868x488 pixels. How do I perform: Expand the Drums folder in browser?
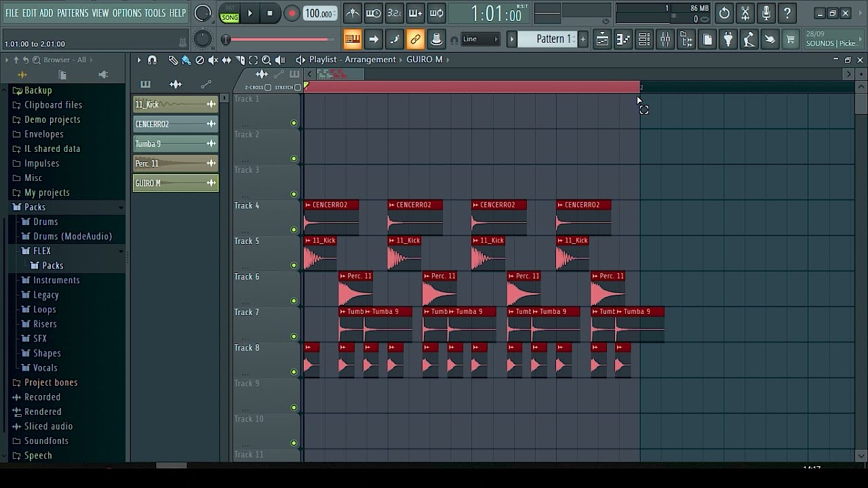45,222
